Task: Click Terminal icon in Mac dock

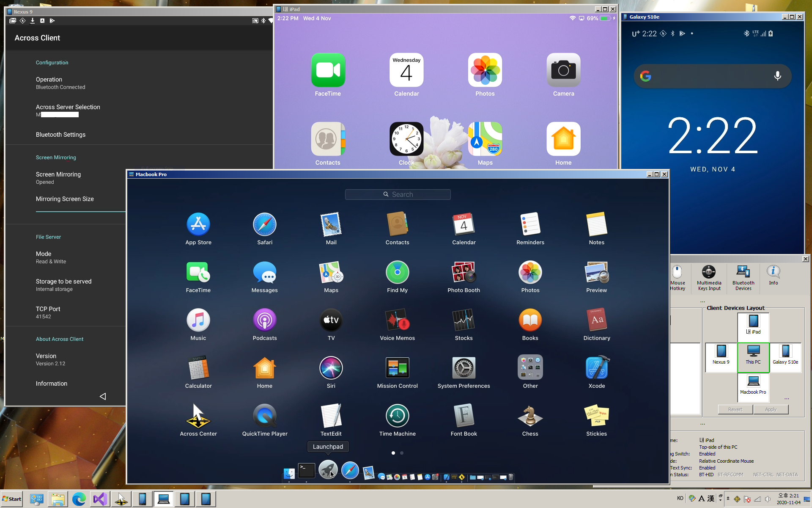Action: coord(306,470)
